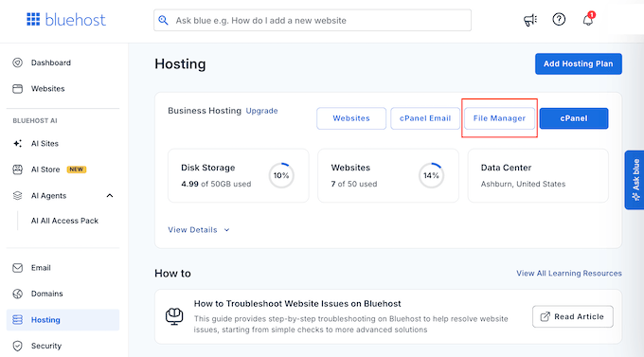This screenshot has width=644, height=357.
Task: Click the Websites sidebar icon
Action: coord(17,89)
